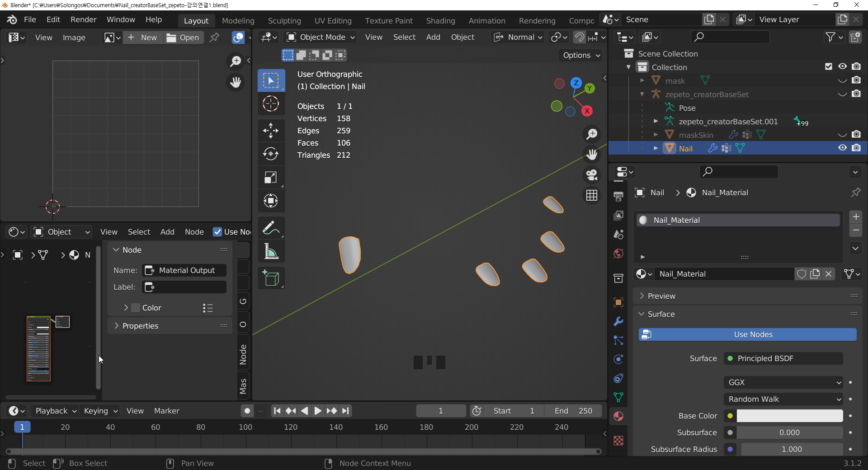Unlink Nail_Material with X button
The height and width of the screenshot is (470, 868).
coord(829,274)
